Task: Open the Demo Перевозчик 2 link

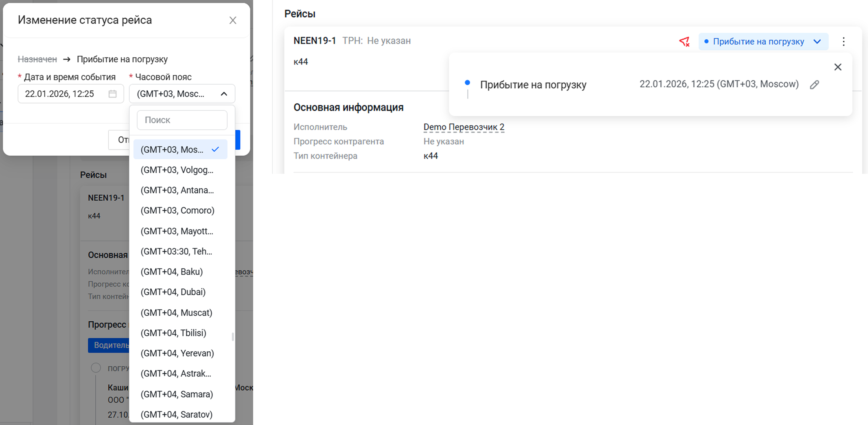Action: coord(464,127)
